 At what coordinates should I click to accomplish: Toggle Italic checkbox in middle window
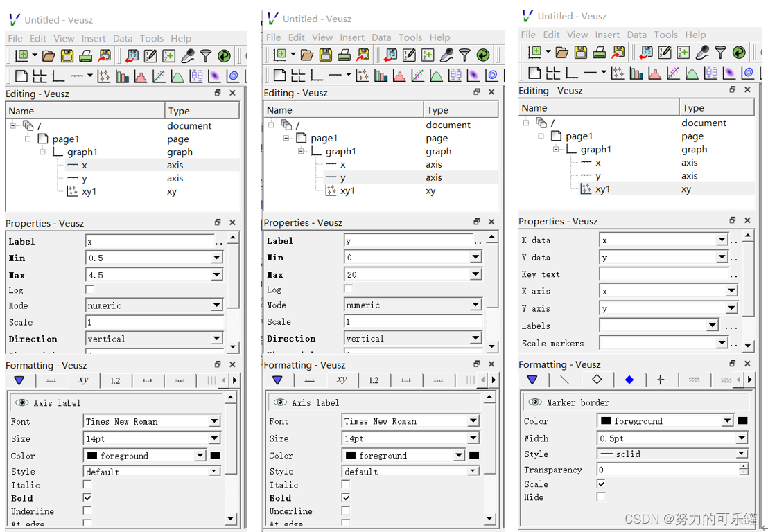pos(346,484)
